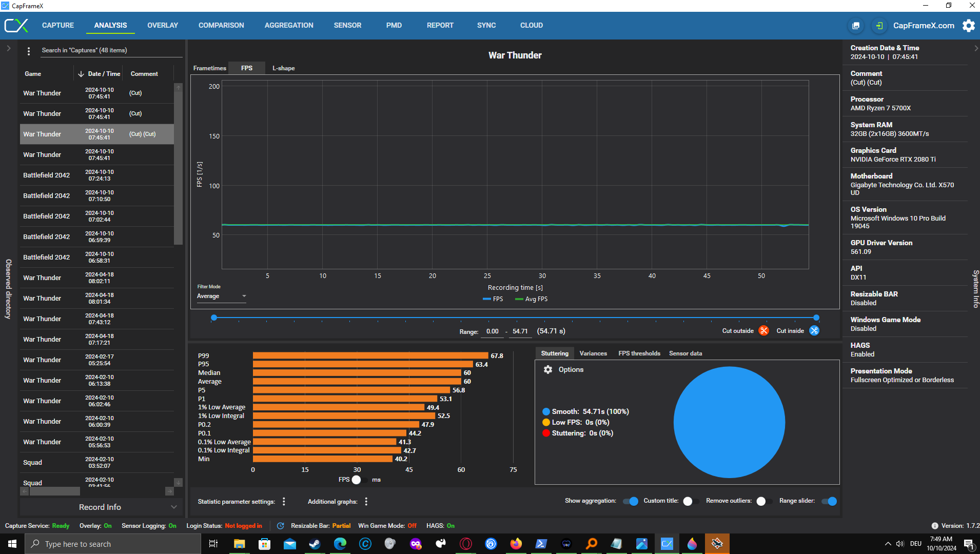
Task: Click the Search in Captures field
Action: [x=111, y=50]
